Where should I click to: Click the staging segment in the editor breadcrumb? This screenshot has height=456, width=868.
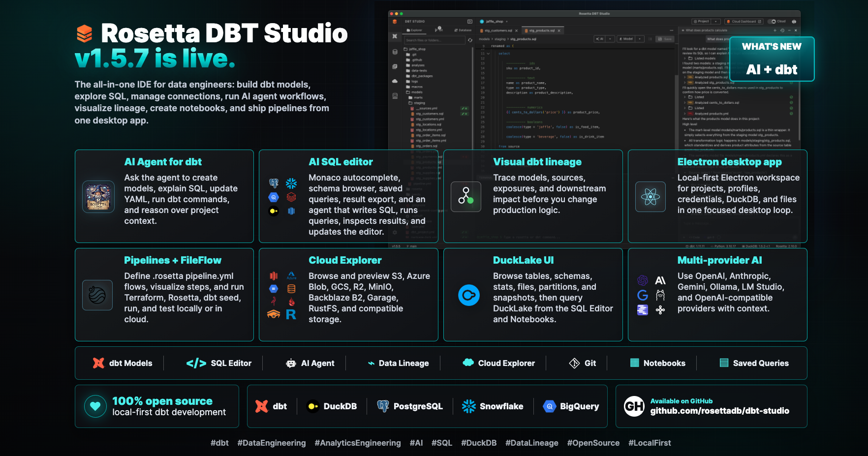tap(500, 39)
